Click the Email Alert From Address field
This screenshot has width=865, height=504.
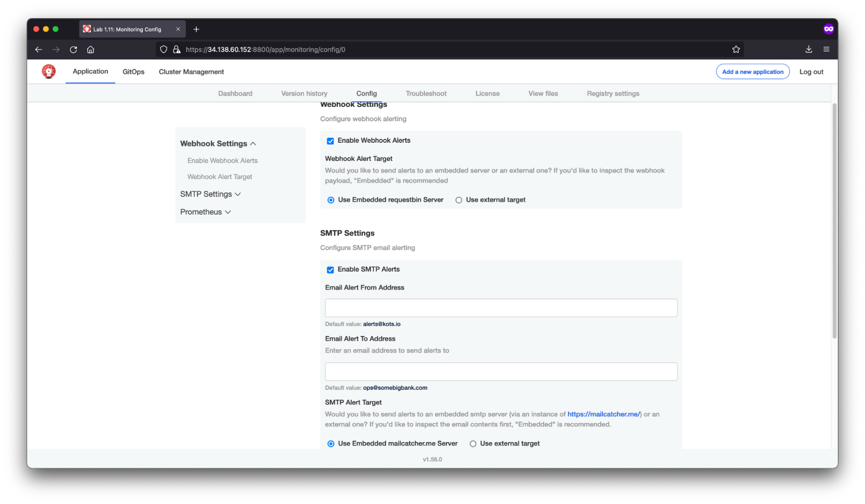pyautogui.click(x=501, y=308)
